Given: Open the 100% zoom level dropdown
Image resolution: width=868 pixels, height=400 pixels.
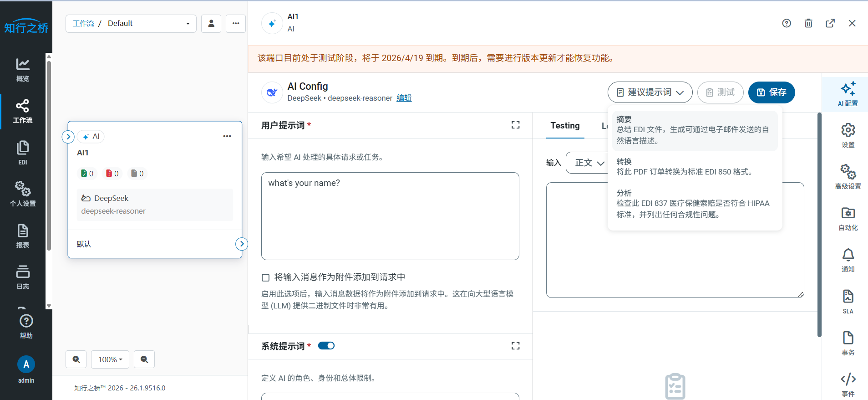Looking at the screenshot, I should coord(110,359).
